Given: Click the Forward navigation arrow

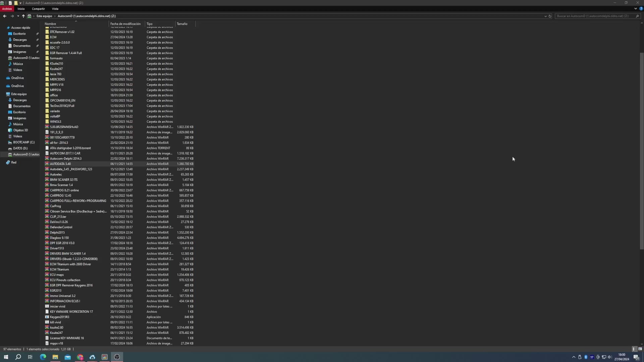Looking at the screenshot, I should [x=12, y=16].
